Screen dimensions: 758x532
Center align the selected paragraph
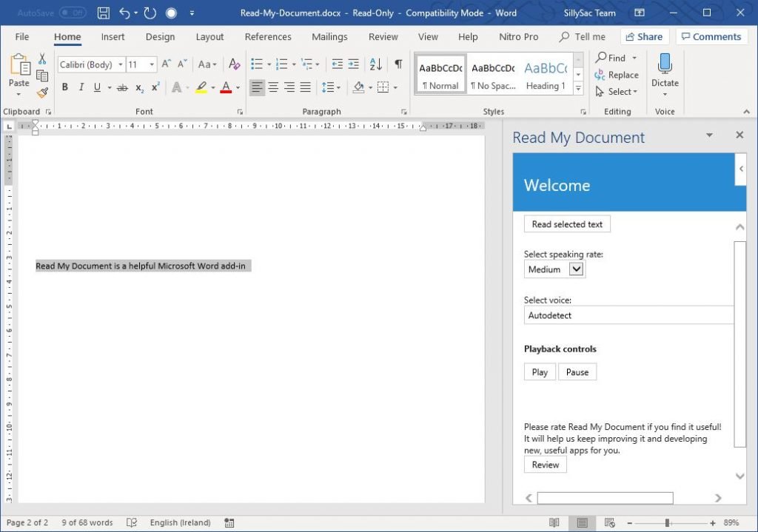point(273,87)
